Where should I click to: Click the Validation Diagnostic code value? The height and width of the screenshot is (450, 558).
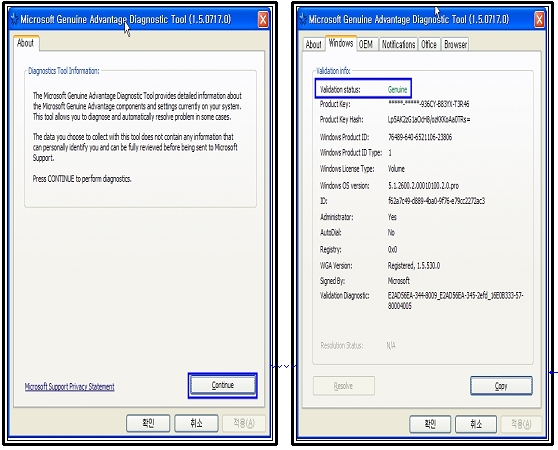pos(456,301)
